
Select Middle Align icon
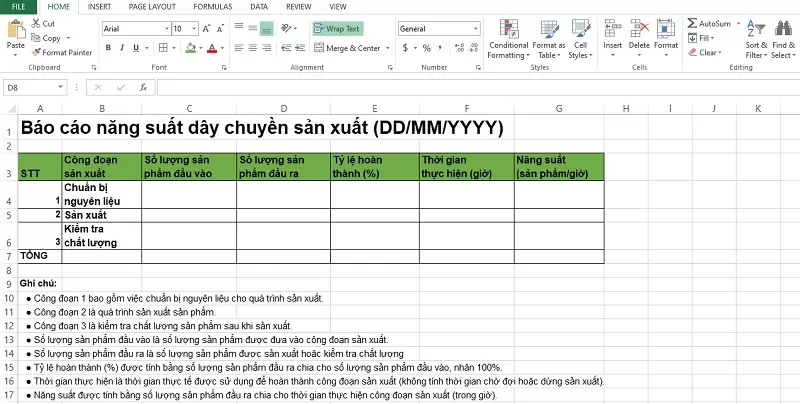[253, 29]
